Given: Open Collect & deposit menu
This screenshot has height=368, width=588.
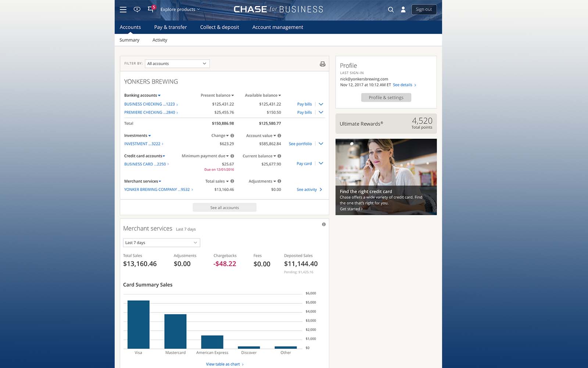Looking at the screenshot, I should point(219,27).
